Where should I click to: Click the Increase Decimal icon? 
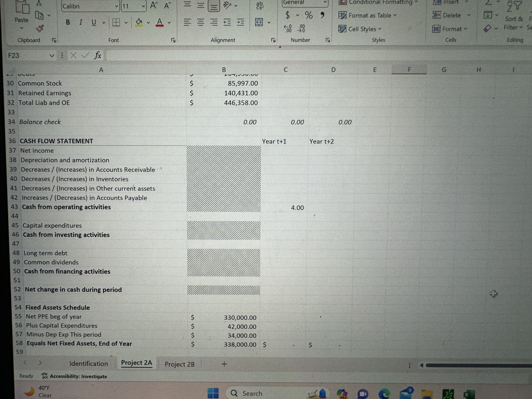click(x=288, y=29)
